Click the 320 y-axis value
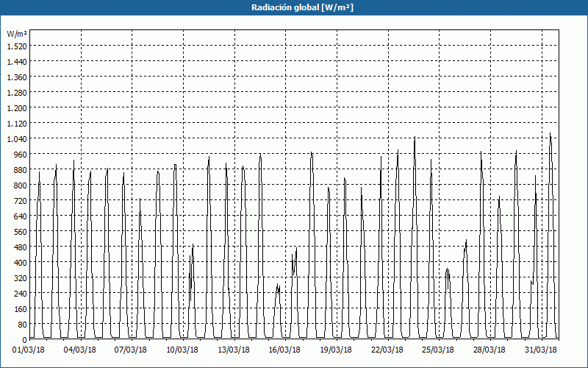Viewport: 588px width, 368px height. click(21, 278)
